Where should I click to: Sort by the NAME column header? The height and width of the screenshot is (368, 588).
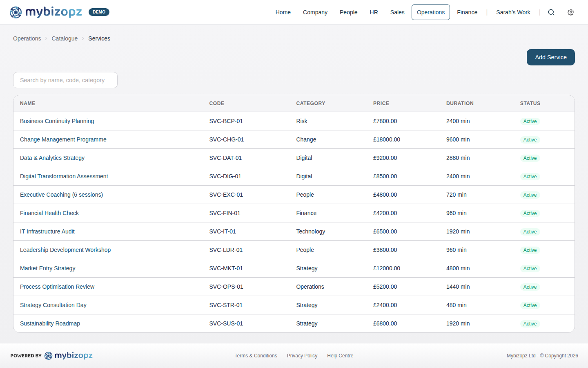(28, 103)
